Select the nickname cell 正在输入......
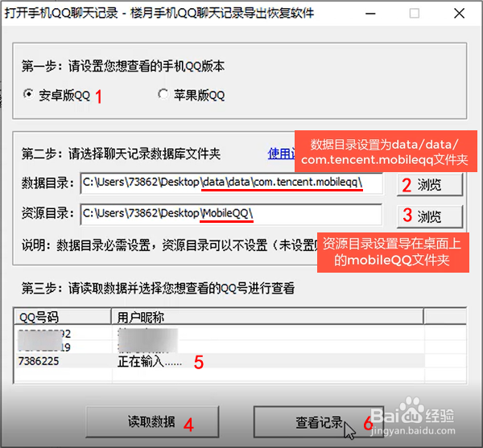The height and width of the screenshot is (448, 483). 150,361
